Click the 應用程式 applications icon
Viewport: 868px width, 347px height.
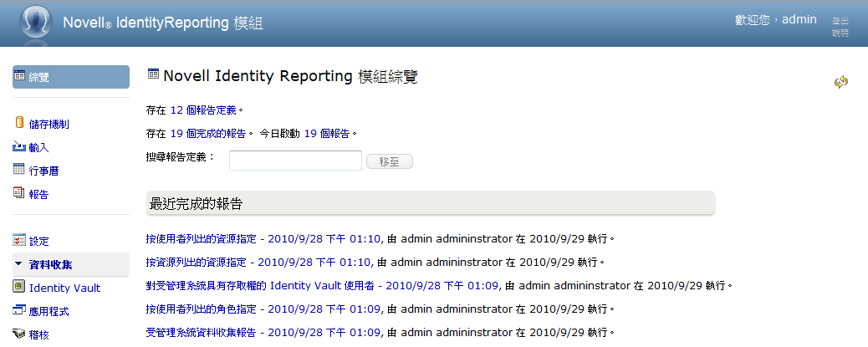point(19,310)
